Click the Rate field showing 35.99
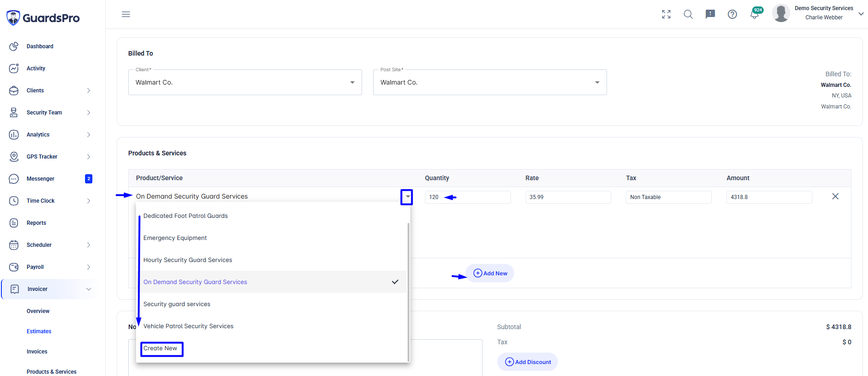This screenshot has width=868, height=376. coord(568,197)
